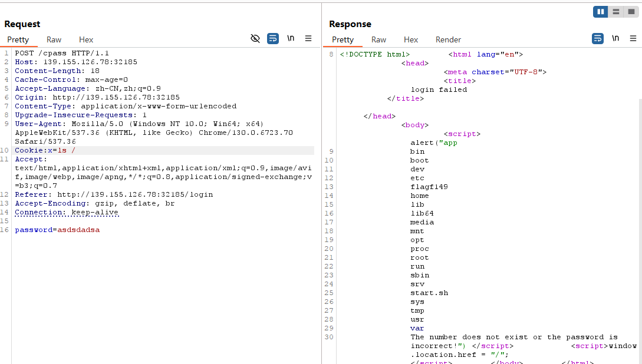The image size is (642, 364).
Task: Click the alert("app line in response
Action: click(x=433, y=143)
